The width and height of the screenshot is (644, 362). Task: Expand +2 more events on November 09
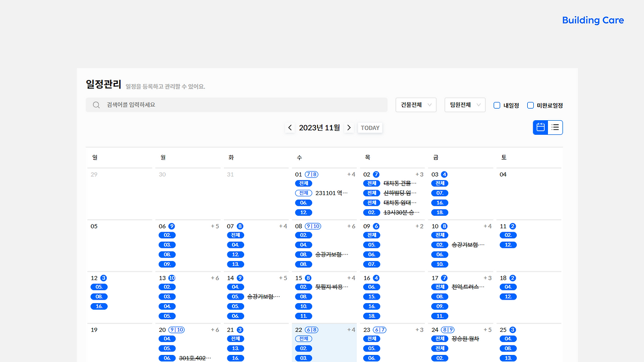[x=419, y=226]
